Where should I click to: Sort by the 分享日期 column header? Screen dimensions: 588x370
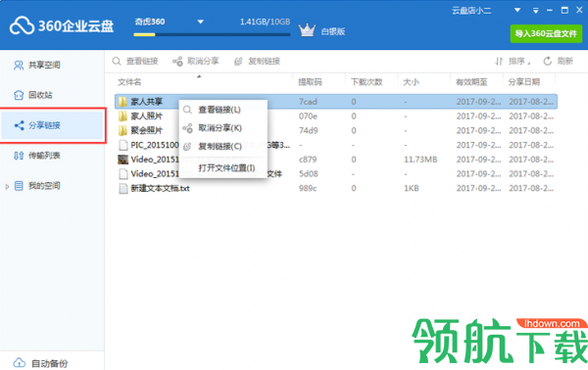click(524, 82)
